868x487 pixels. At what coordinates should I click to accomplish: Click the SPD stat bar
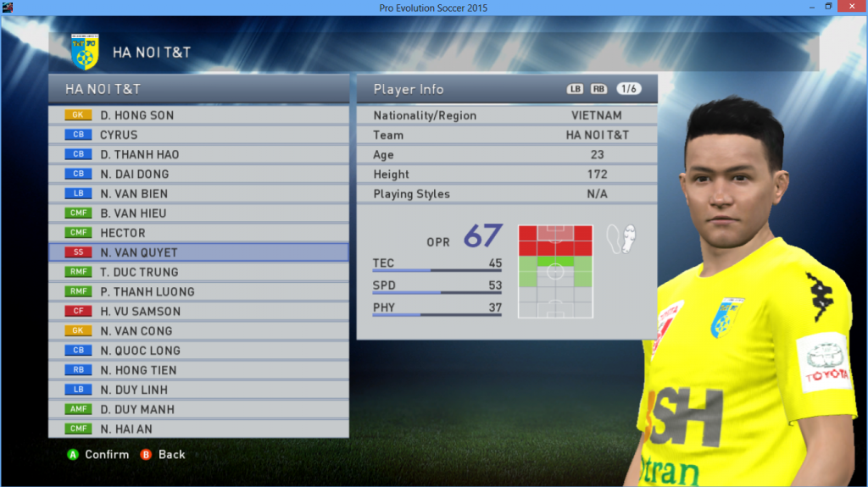click(x=437, y=292)
